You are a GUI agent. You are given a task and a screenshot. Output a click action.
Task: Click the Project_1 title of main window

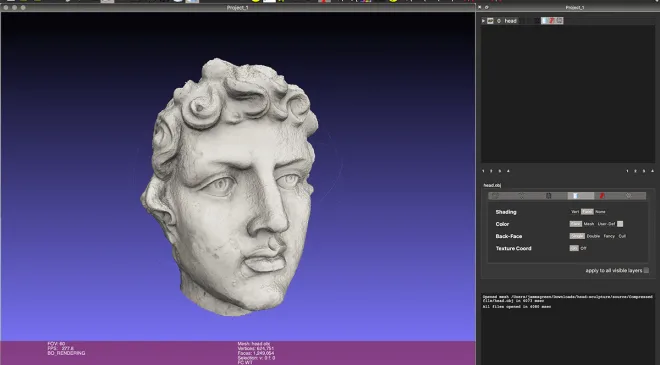237,8
